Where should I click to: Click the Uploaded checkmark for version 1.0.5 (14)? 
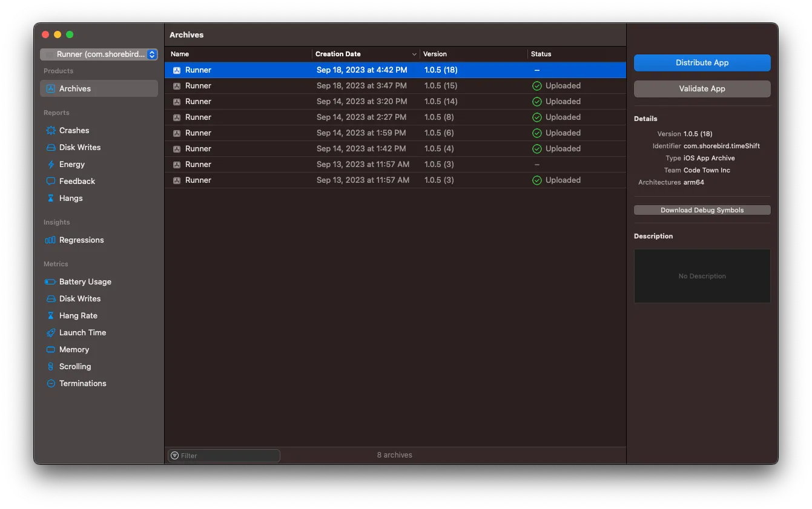click(x=536, y=102)
